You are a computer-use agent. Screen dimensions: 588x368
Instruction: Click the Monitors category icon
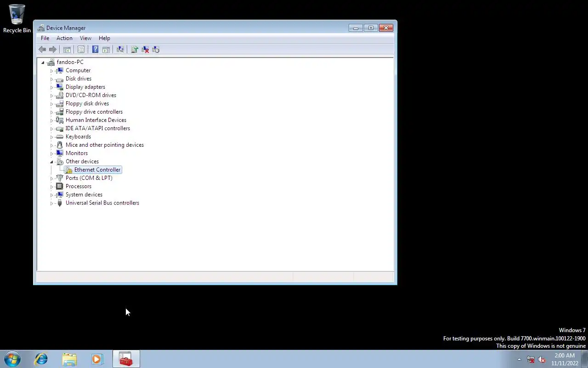[59, 153]
